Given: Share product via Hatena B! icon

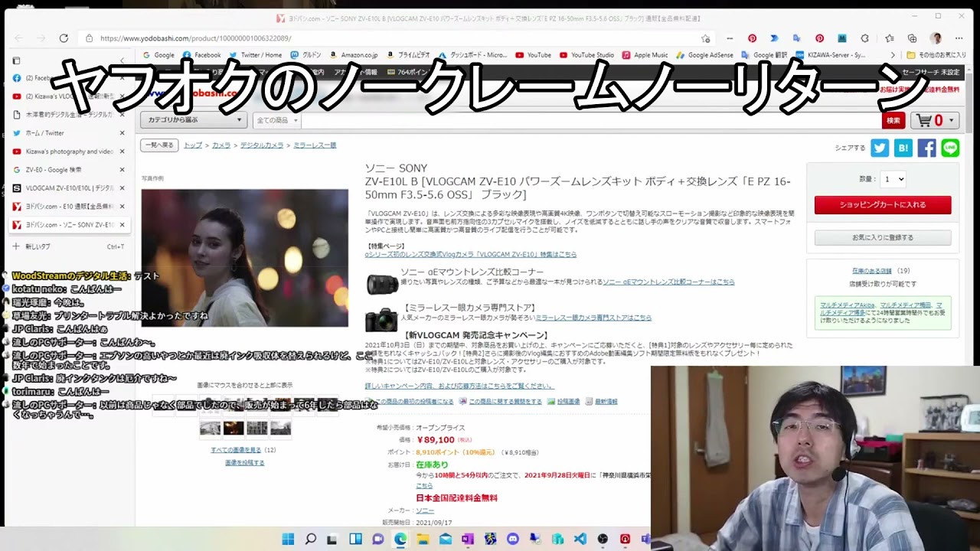Looking at the screenshot, I should 903,148.
